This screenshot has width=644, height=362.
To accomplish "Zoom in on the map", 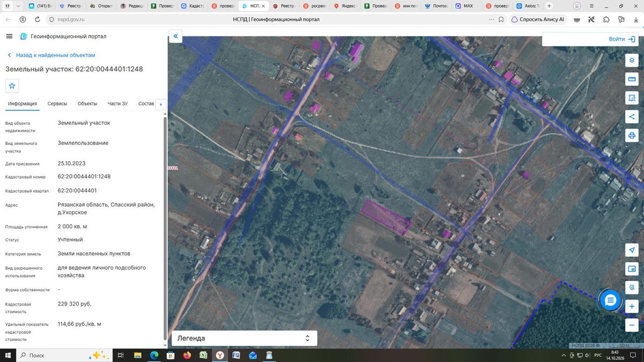I will pyautogui.click(x=632, y=306).
